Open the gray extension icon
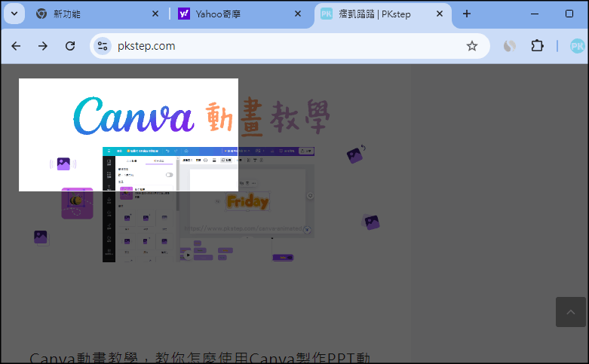 coord(509,46)
